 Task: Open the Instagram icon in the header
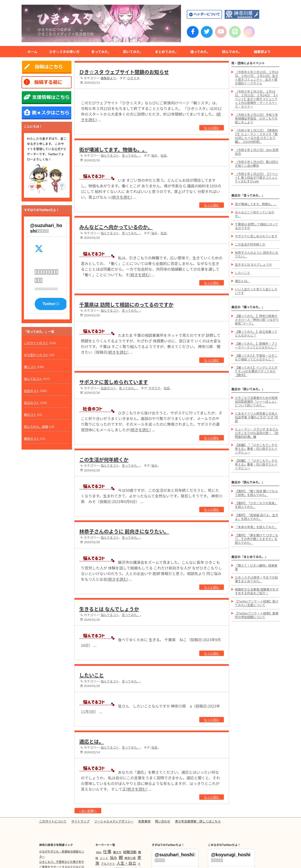tap(249, 32)
